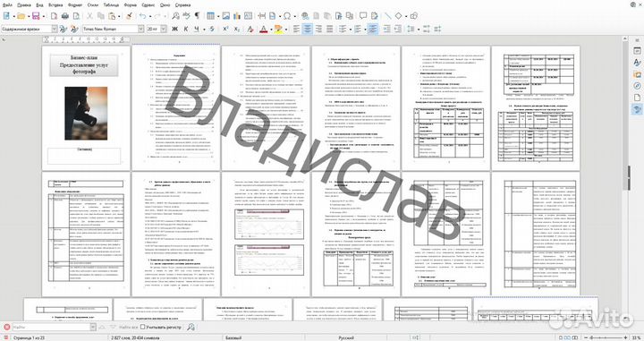
Task: Open the Правка menu
Action: (x=24, y=5)
